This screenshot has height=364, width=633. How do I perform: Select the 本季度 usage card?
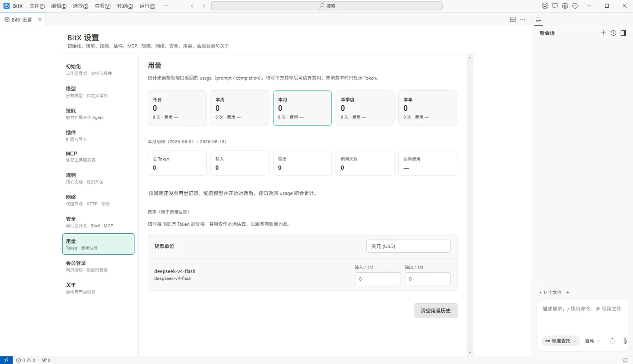click(365, 108)
